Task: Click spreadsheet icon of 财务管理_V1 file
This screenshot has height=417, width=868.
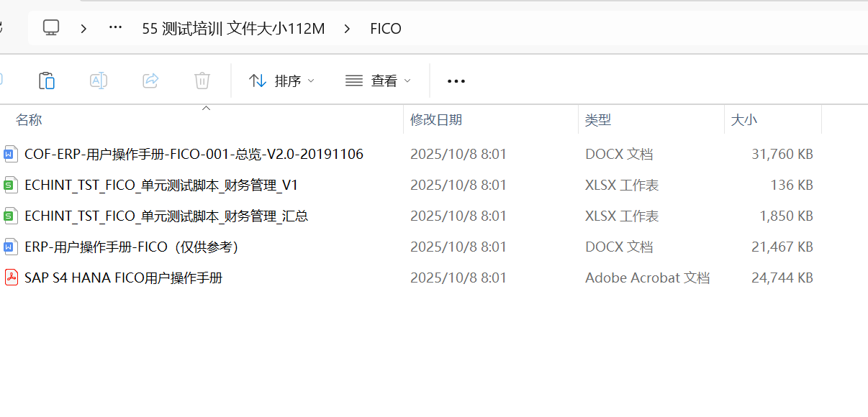Action: [11, 185]
